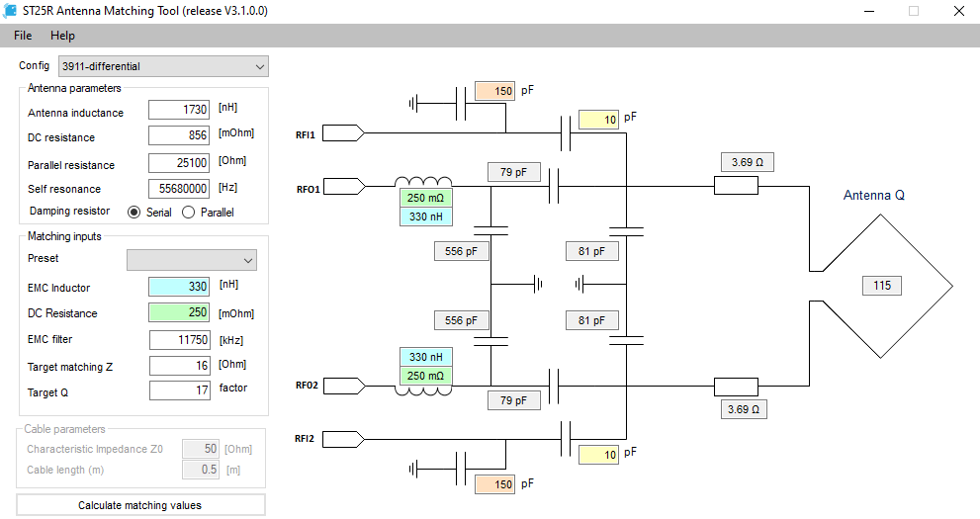Click the ground symbol by top 150 pF capacitor
This screenshot has width=980, height=519.
(x=413, y=103)
